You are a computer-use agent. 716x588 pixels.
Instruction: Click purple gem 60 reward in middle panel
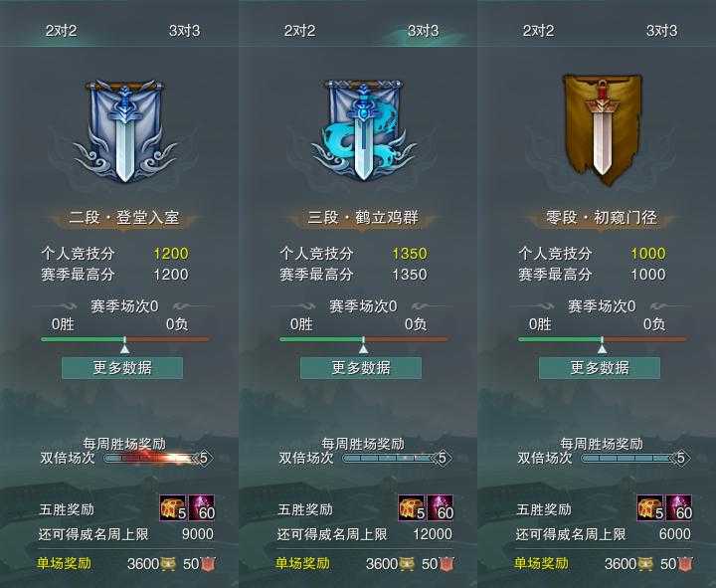tap(441, 507)
